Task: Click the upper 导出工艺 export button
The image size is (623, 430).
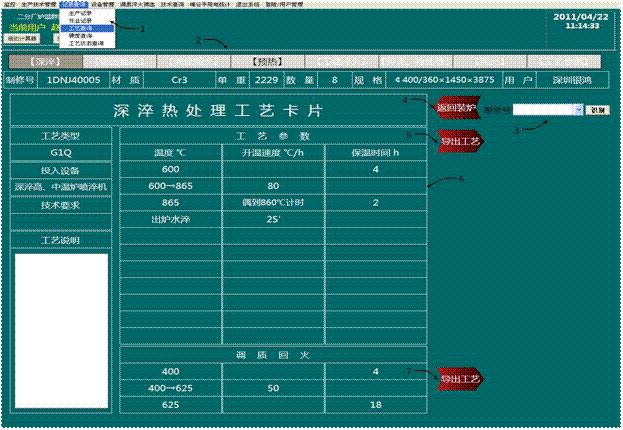Action: pyautogui.click(x=459, y=142)
